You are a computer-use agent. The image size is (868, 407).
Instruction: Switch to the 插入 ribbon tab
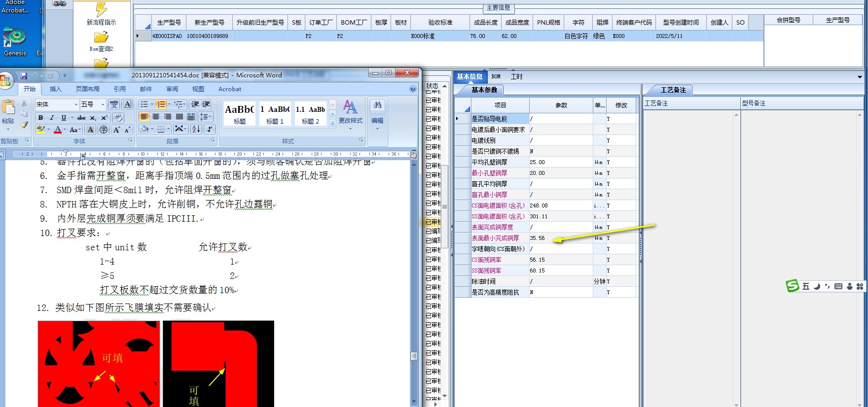(55, 89)
